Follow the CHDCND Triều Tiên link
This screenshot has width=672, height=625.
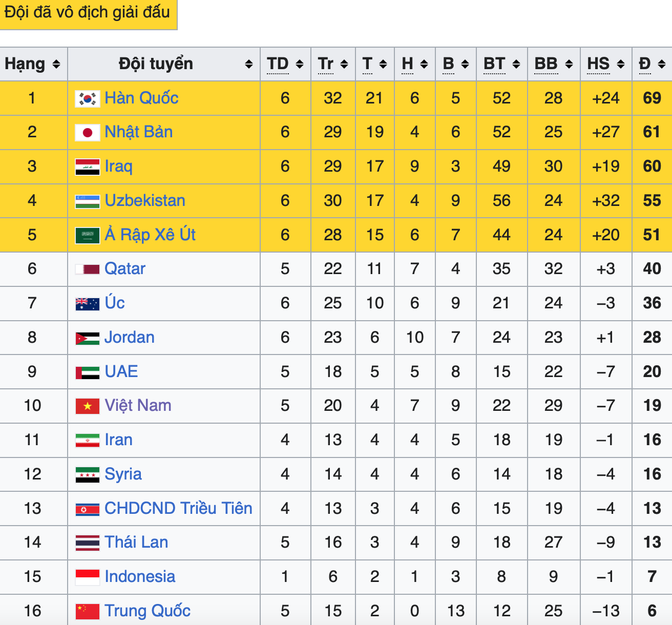[178, 508]
